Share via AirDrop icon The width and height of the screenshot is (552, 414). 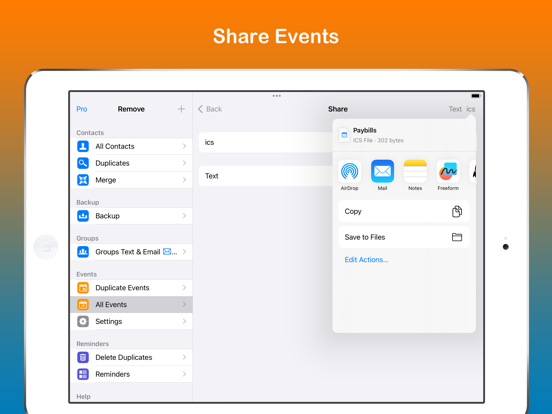(x=350, y=171)
